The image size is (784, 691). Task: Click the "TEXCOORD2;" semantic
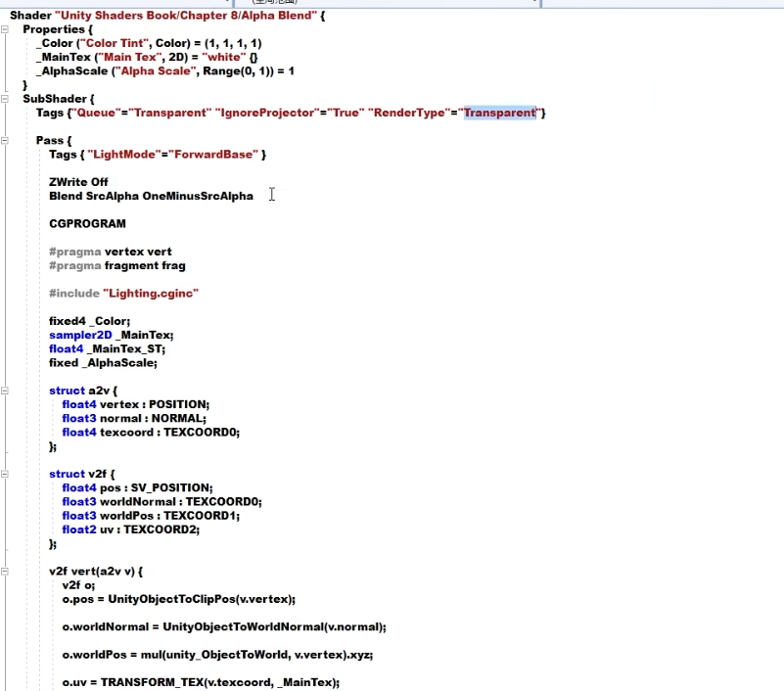pos(161,530)
